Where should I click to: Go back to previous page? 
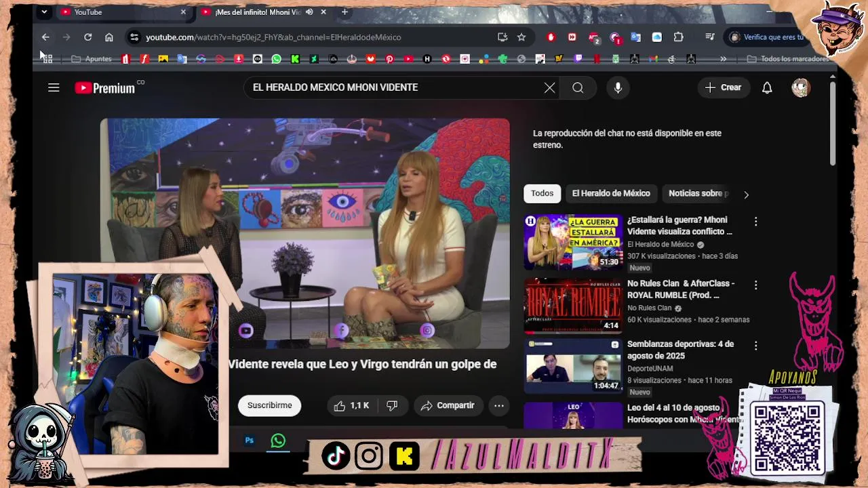coord(45,37)
